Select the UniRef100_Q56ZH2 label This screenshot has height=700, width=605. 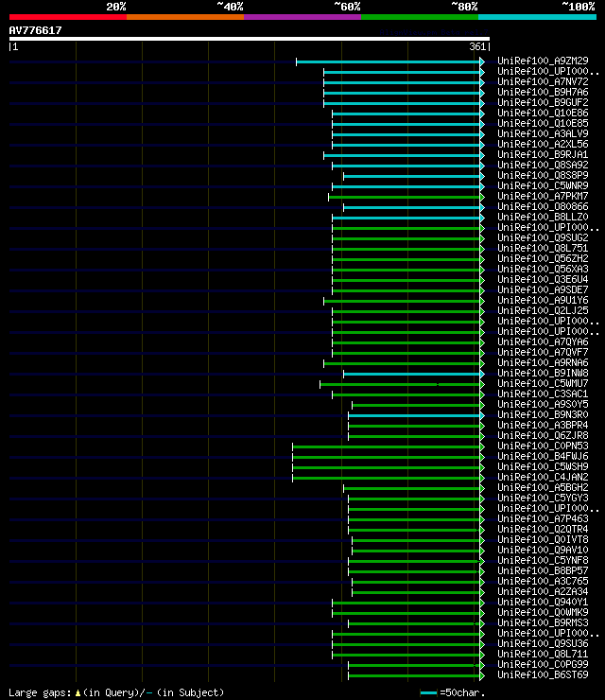click(543, 258)
